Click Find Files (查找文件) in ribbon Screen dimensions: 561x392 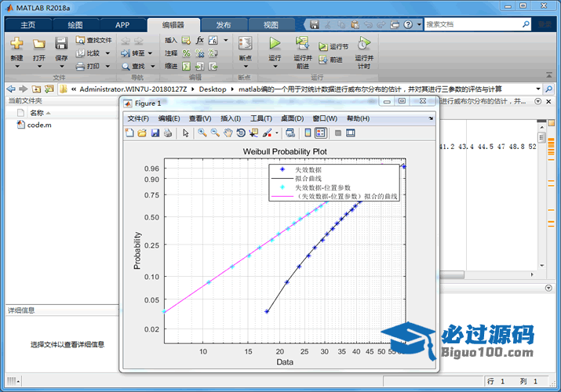point(93,40)
